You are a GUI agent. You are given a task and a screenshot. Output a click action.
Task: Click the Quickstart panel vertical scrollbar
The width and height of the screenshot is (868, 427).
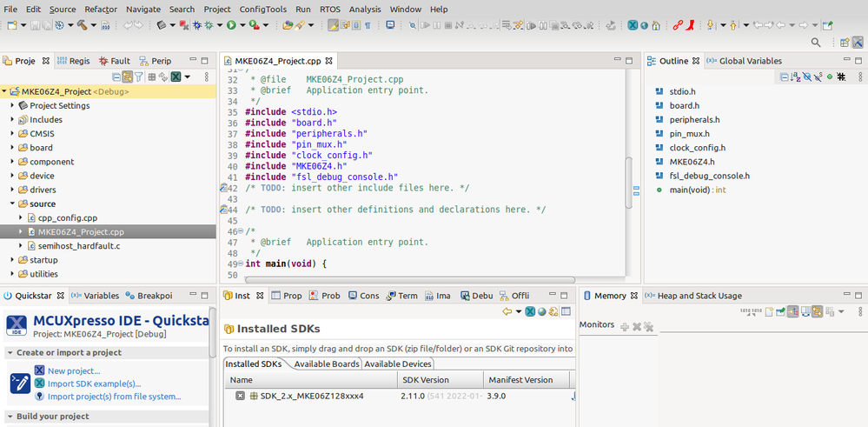tap(213, 332)
